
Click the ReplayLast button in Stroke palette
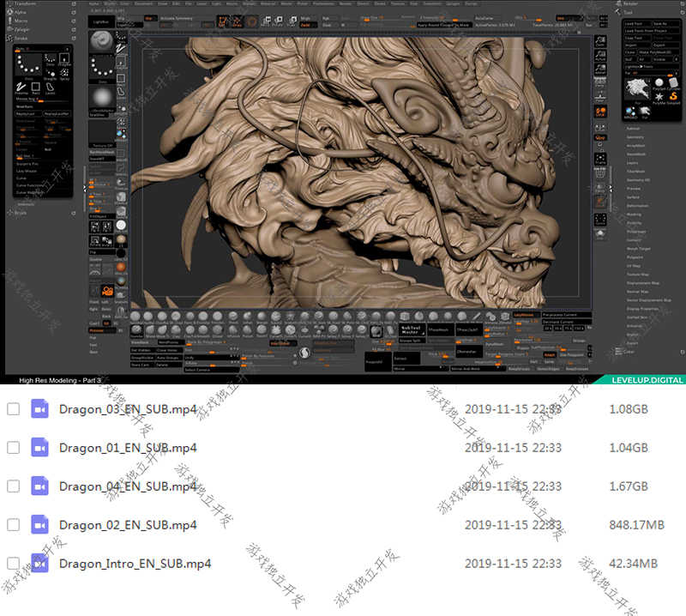tap(28, 113)
